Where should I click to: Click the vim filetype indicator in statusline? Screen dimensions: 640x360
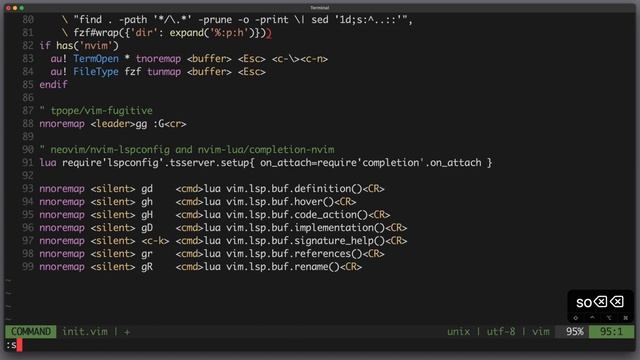pos(541,331)
